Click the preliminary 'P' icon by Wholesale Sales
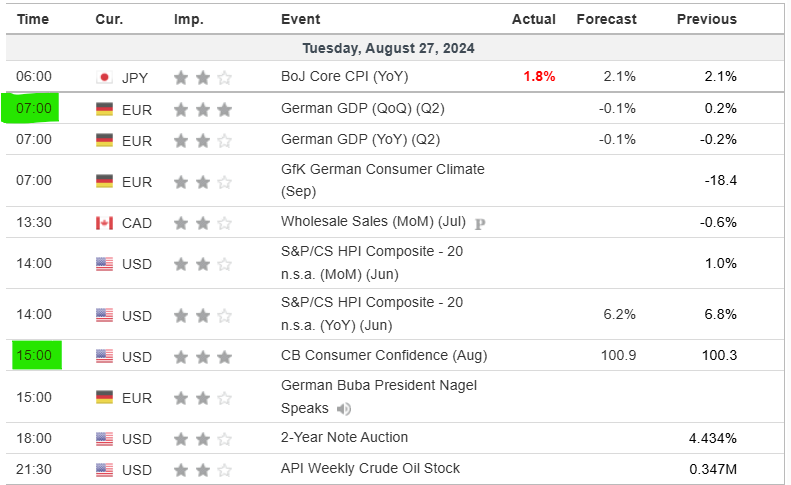 (480, 223)
